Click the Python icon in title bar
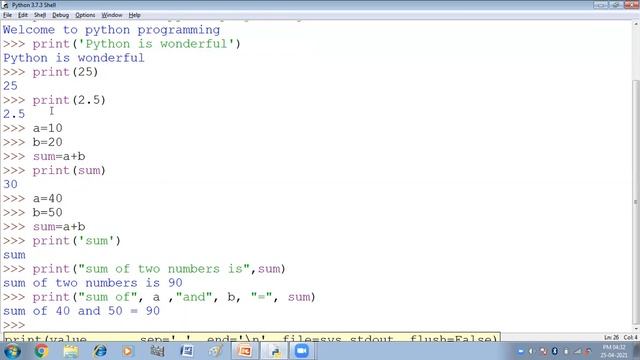 [5, 5]
